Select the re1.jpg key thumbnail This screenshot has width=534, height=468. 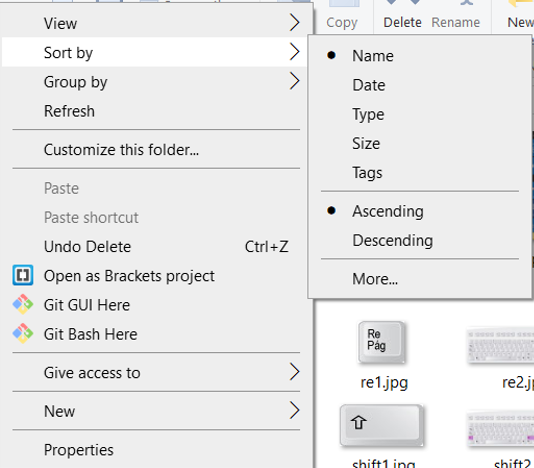(381, 342)
